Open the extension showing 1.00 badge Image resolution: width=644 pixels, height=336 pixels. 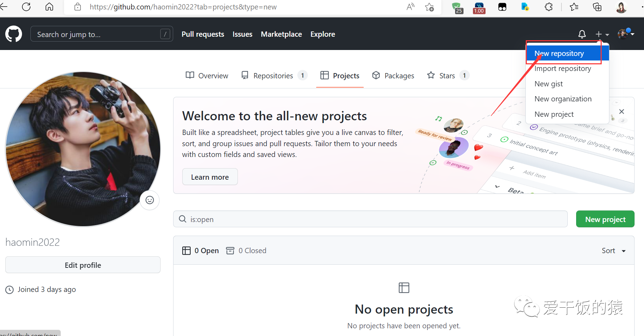click(x=479, y=8)
